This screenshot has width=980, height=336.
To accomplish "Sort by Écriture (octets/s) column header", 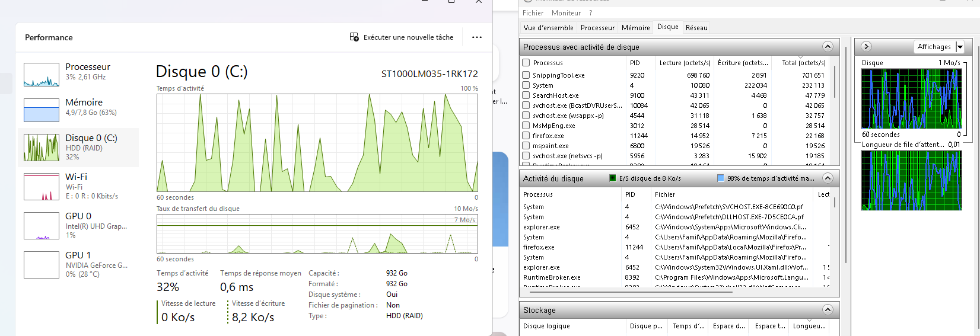I will pos(743,63).
